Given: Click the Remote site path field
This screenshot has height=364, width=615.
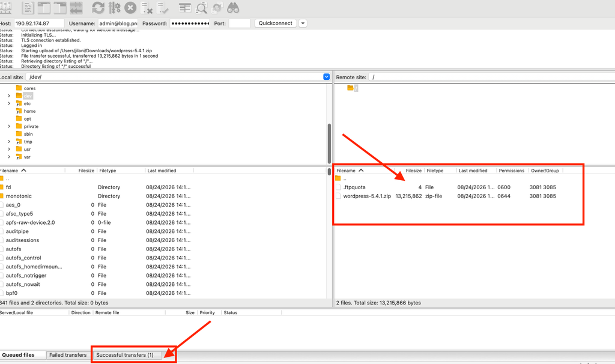Looking at the screenshot, I should [492, 77].
